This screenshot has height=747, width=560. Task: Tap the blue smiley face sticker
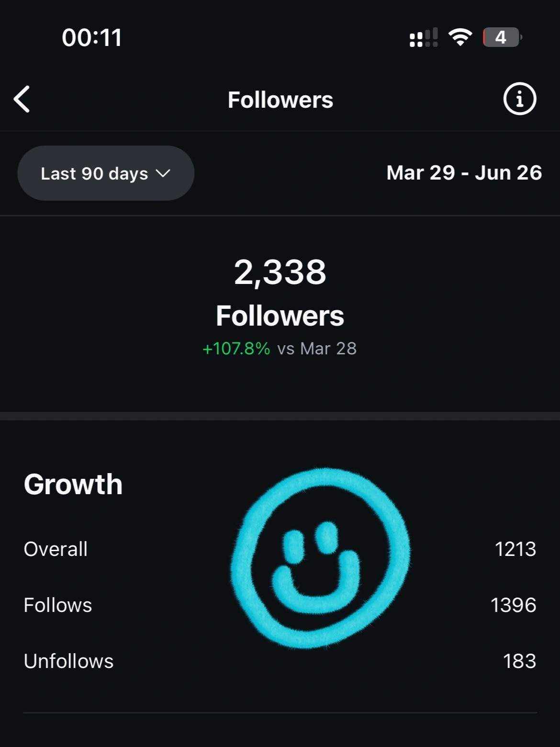[x=321, y=558]
